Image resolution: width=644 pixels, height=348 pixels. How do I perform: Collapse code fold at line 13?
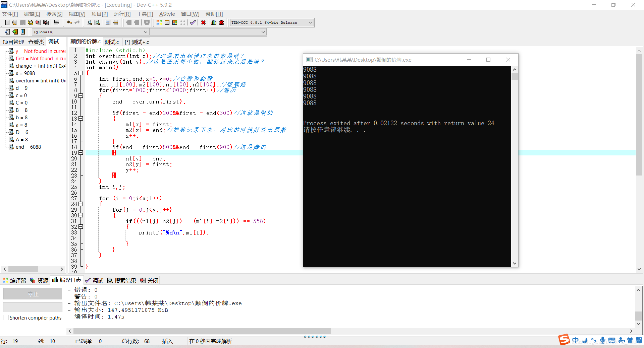(x=81, y=119)
